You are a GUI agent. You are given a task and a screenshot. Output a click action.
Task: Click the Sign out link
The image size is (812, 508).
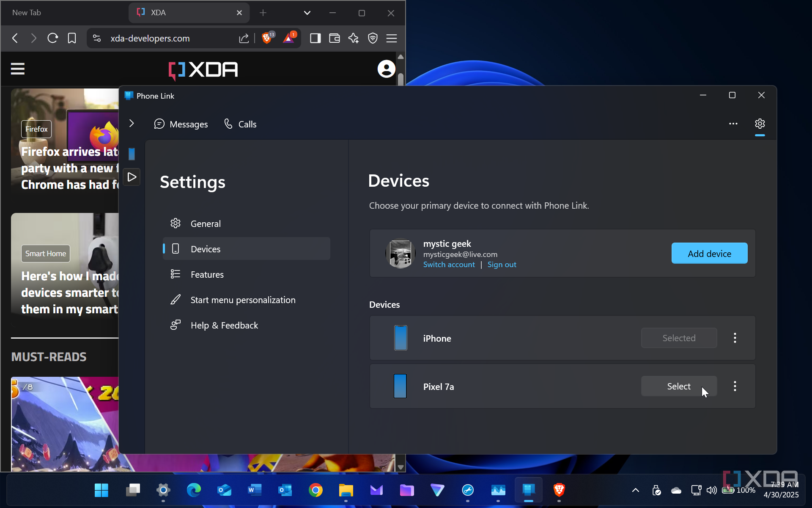click(x=502, y=265)
